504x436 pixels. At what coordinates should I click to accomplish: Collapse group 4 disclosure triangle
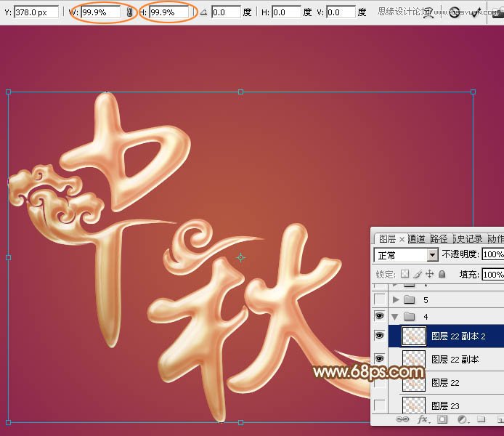[x=395, y=317]
